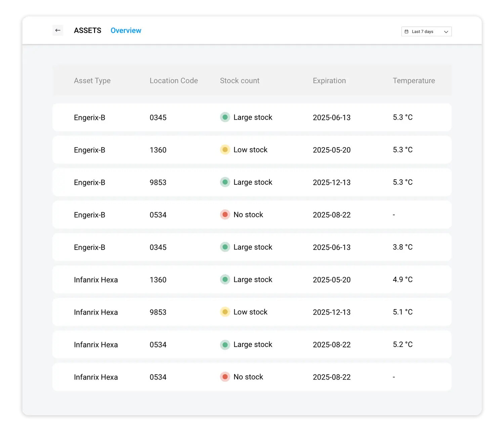Click the 5.3 °C temperature in the 9853 row
504x434 pixels.
tap(403, 182)
